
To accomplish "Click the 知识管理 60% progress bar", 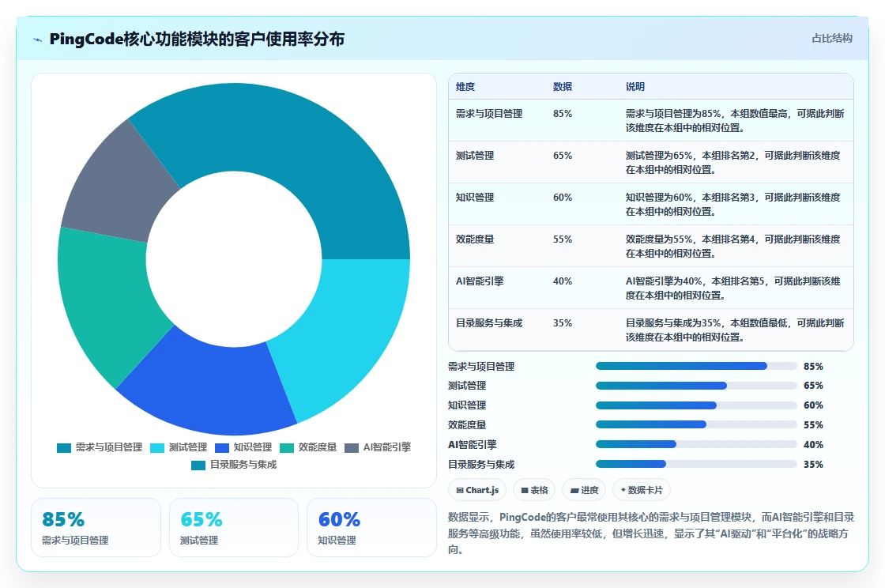I will point(696,405).
